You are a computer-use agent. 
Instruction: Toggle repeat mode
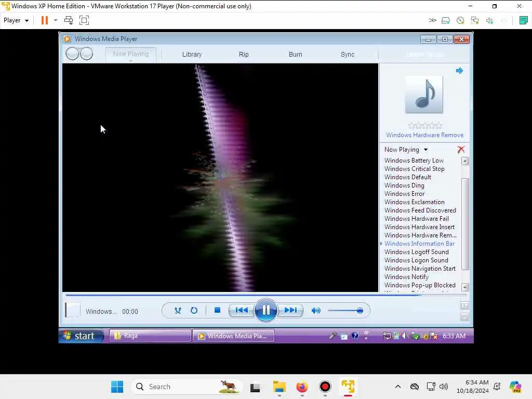pyautogui.click(x=194, y=310)
